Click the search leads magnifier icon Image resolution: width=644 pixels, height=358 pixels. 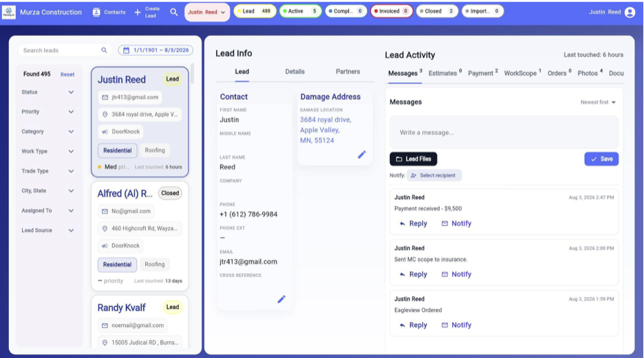pos(105,50)
